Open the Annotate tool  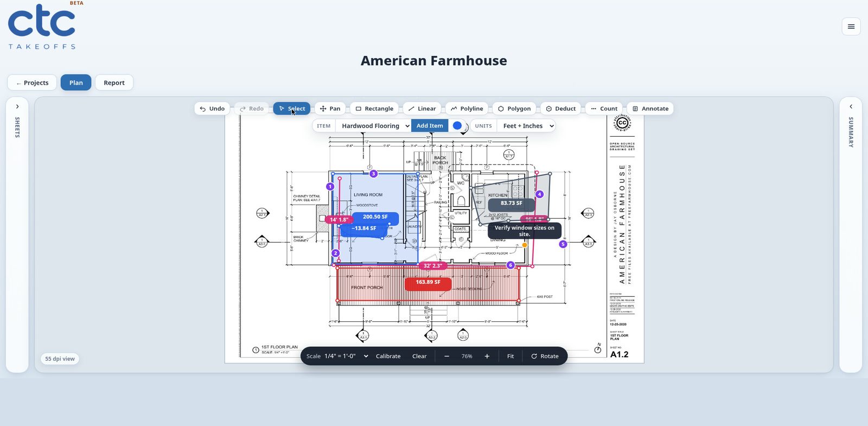click(x=650, y=109)
